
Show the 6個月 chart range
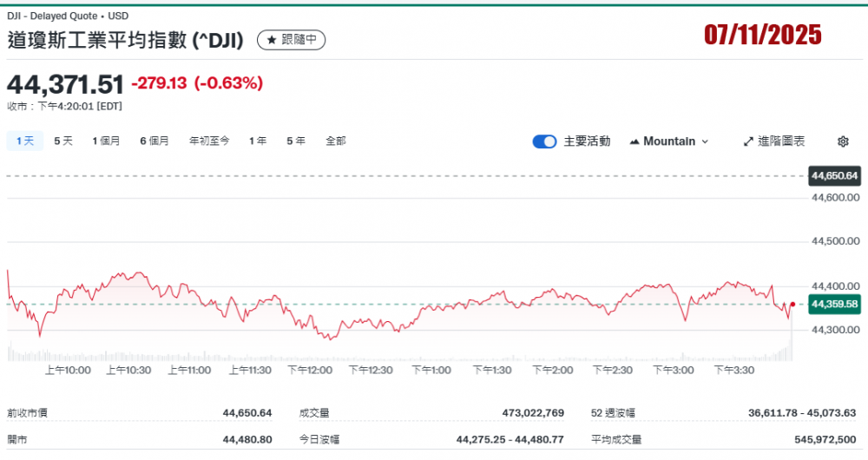click(x=155, y=141)
